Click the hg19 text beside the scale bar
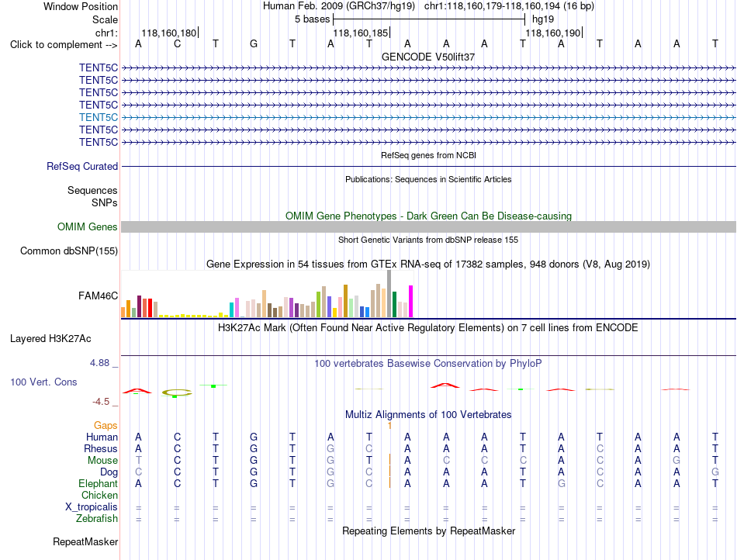 coord(543,19)
